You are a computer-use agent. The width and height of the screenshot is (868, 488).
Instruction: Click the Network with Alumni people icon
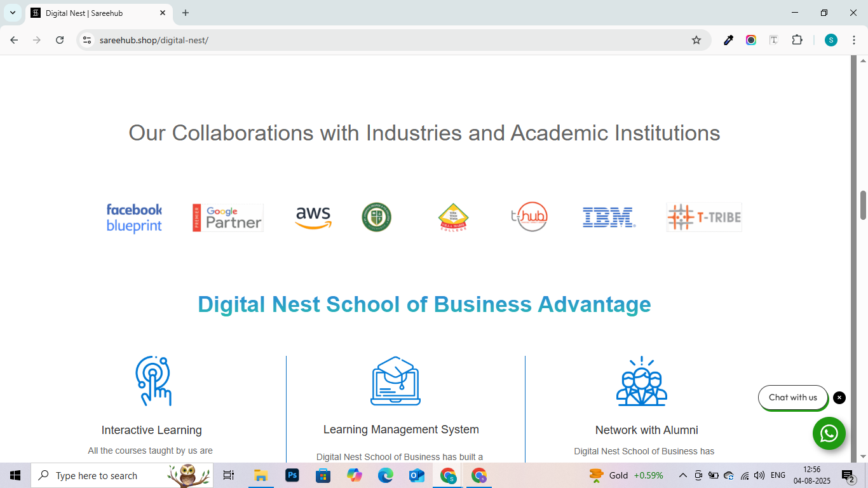click(642, 381)
